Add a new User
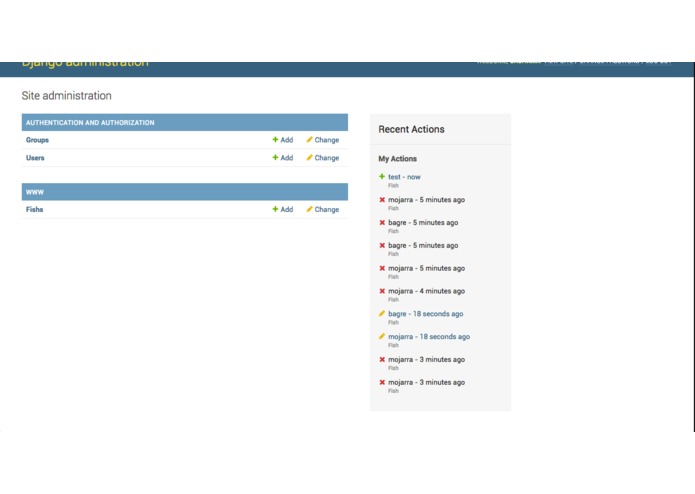This screenshot has height=494, width=695. 283,158
